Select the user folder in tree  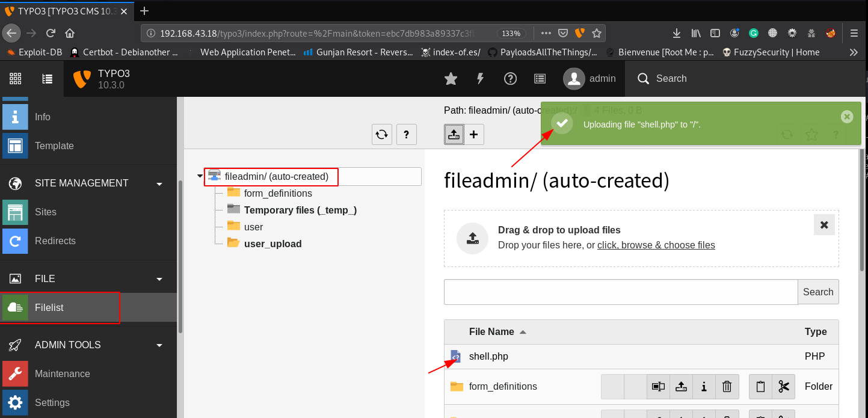(253, 227)
